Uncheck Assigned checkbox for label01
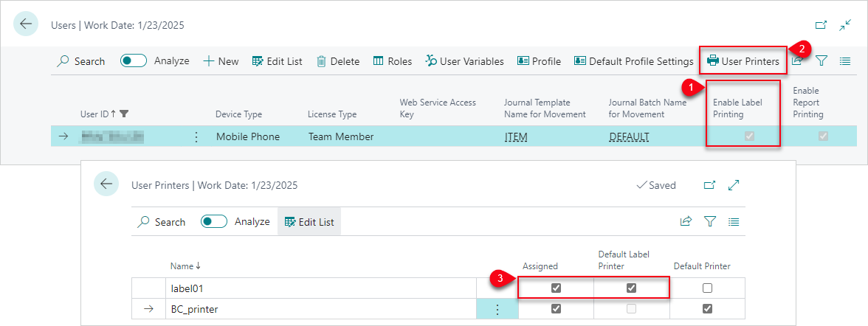Screen dimensions: 868x326 pyautogui.click(x=556, y=288)
